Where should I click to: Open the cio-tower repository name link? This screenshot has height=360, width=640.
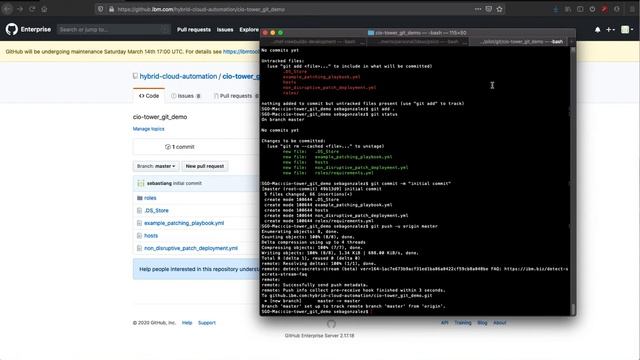(241, 76)
